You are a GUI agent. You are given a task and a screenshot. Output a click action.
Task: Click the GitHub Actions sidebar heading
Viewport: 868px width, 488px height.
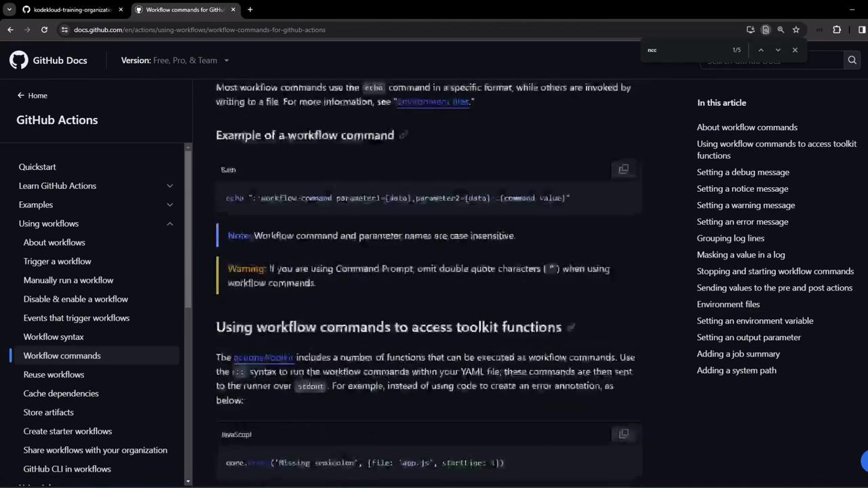[x=57, y=120]
